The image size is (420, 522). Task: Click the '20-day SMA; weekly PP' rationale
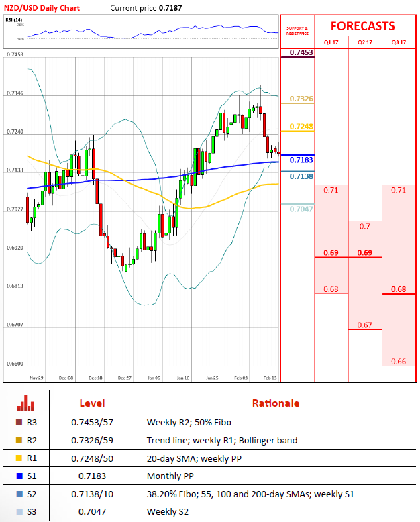point(194,458)
